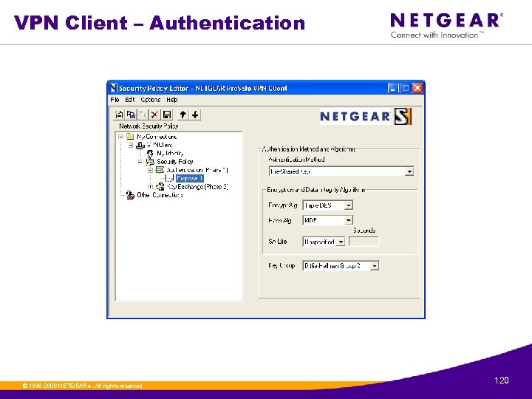Collapse the VPN client tree node

click(x=131, y=146)
